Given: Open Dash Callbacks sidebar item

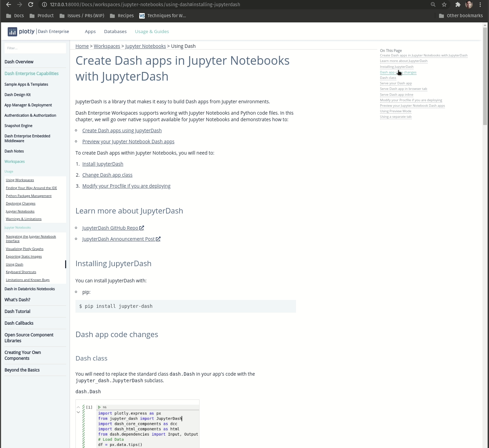Looking at the screenshot, I should 19,323.
